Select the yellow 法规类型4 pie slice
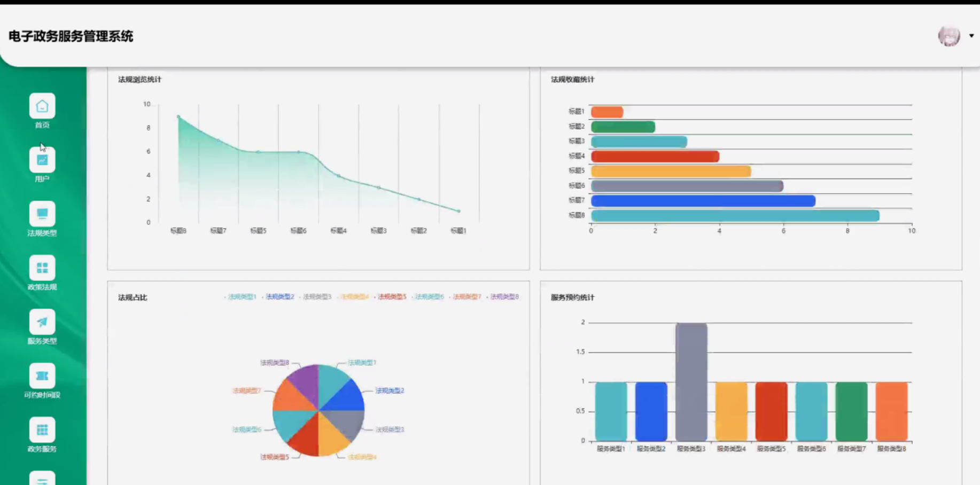The image size is (980, 485). (331, 439)
